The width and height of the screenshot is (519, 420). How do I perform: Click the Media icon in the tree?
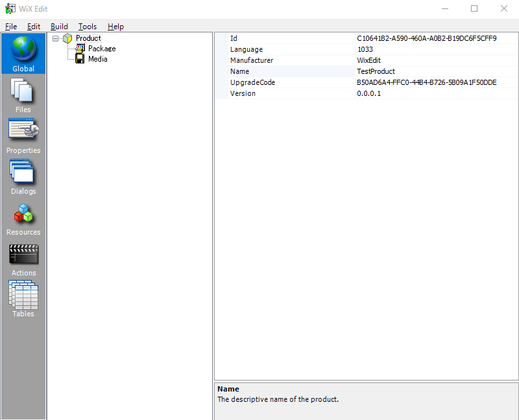pos(80,58)
